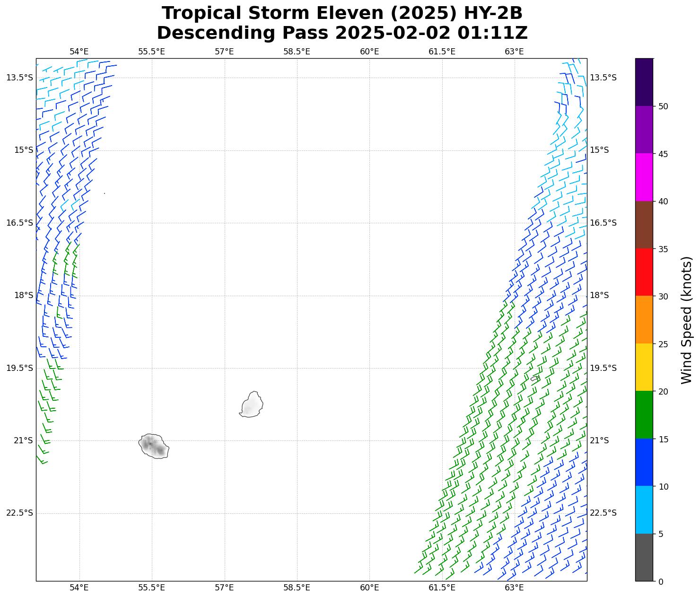Select the dark purple top colorbar segment above 50
Viewport: 700px width, 598px height.
[644, 82]
